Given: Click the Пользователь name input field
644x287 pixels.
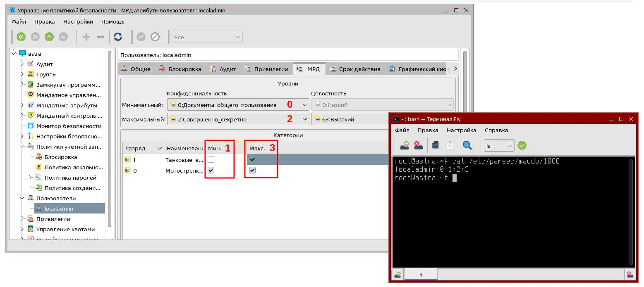Looking at the screenshot, I should click(x=287, y=55).
